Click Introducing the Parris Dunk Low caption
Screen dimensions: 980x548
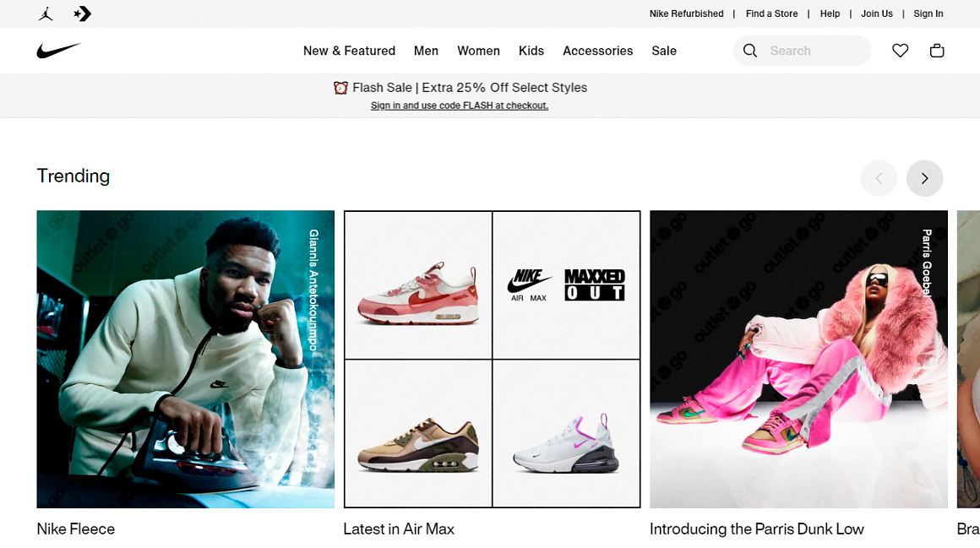(757, 529)
